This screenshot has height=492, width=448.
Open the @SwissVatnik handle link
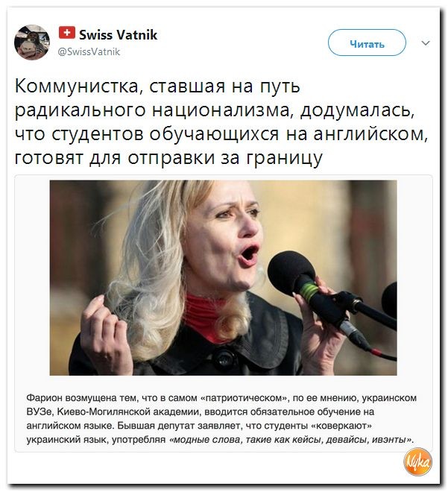pyautogui.click(x=89, y=51)
